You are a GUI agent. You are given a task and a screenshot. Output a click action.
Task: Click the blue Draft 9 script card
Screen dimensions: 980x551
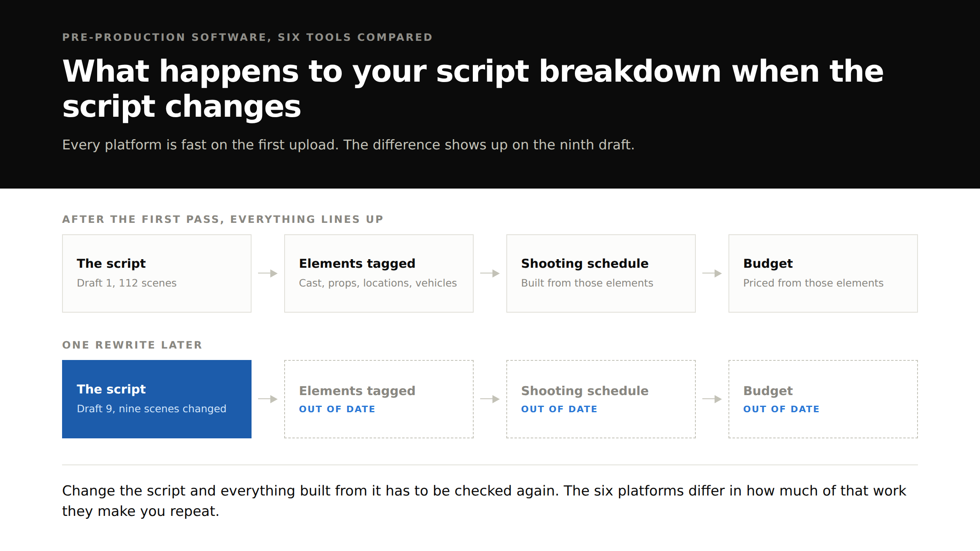(157, 399)
